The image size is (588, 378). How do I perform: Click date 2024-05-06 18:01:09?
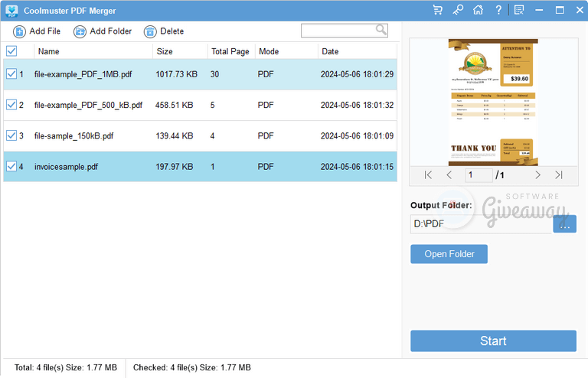357,135
